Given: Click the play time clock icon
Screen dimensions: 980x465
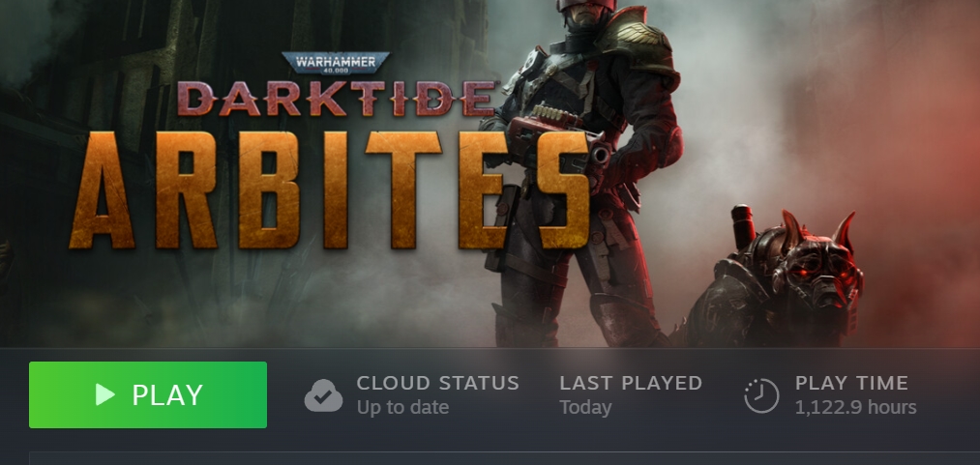Looking at the screenshot, I should [x=761, y=395].
